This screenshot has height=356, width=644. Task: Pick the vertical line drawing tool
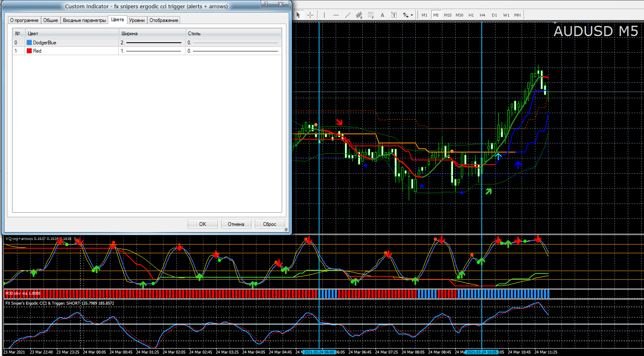324,15
